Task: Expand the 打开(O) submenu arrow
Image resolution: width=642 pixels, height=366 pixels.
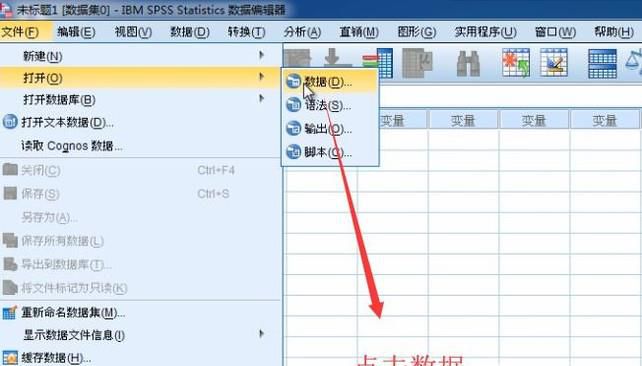Action: pyautogui.click(x=261, y=77)
